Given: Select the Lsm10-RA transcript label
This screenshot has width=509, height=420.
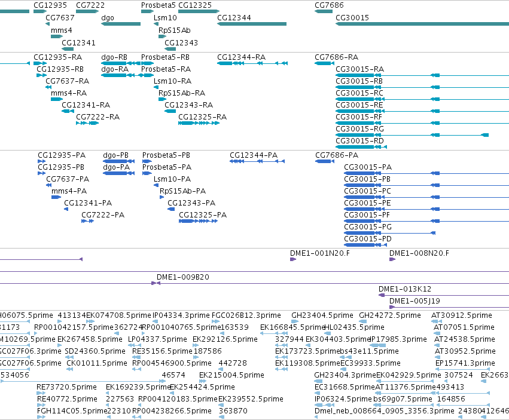Looking at the screenshot, I should (x=172, y=81).
